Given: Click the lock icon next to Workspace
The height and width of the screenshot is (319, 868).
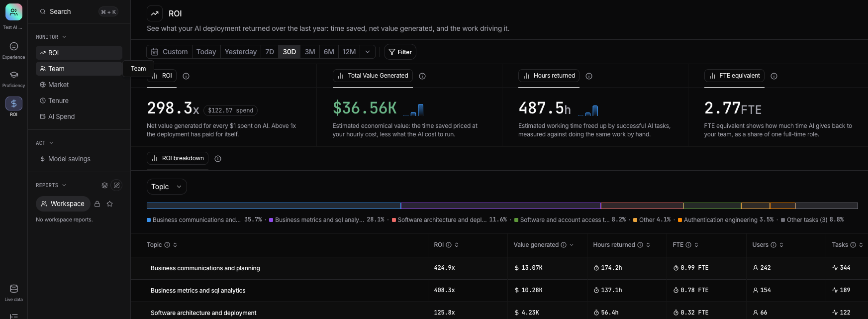Looking at the screenshot, I should click(x=97, y=204).
